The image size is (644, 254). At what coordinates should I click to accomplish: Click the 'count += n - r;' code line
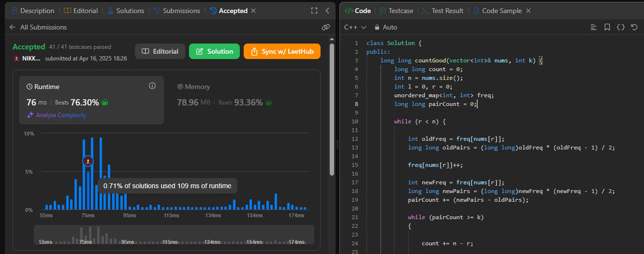click(447, 244)
